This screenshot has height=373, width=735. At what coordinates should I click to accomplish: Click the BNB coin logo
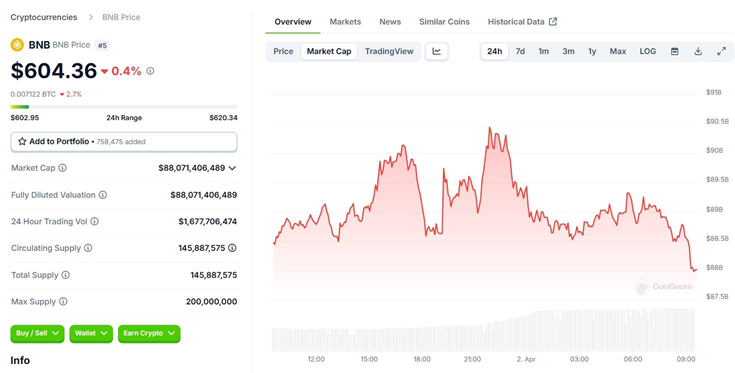17,45
